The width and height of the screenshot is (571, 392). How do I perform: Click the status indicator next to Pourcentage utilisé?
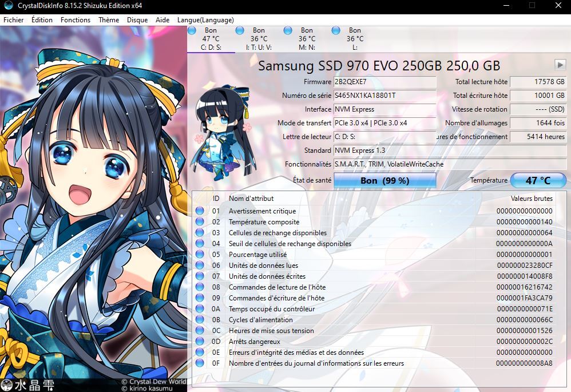click(x=200, y=254)
